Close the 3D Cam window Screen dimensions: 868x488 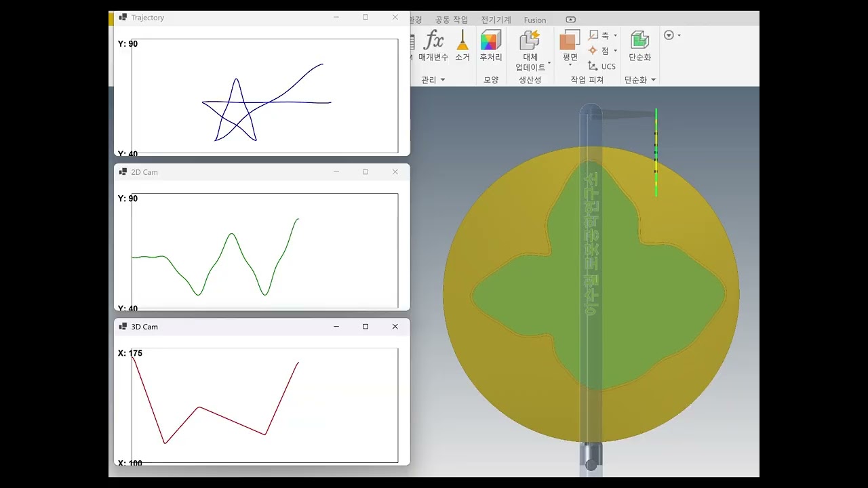coord(395,327)
